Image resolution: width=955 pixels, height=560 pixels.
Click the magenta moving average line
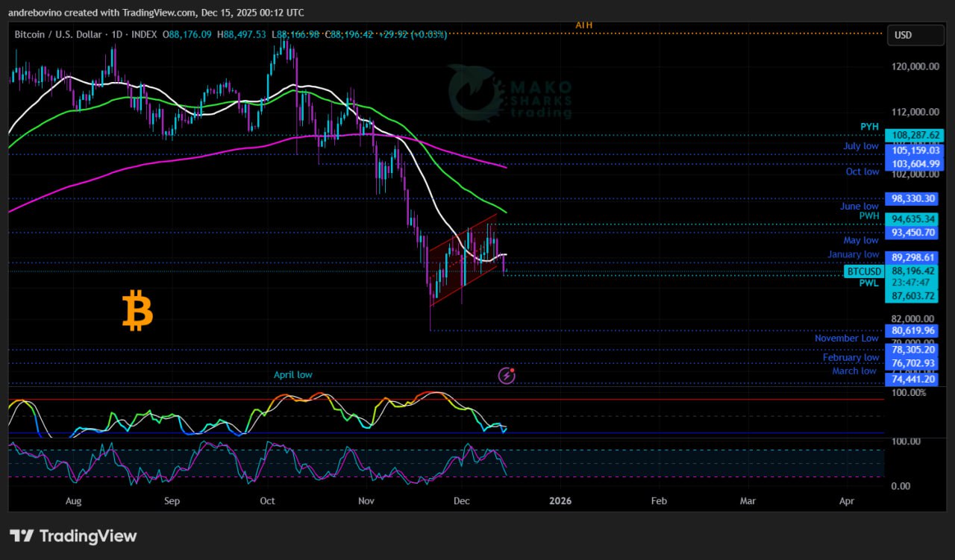[224, 149]
